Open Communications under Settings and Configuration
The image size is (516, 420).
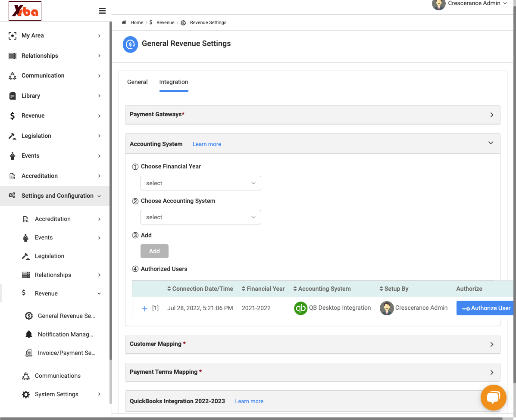pyautogui.click(x=58, y=376)
